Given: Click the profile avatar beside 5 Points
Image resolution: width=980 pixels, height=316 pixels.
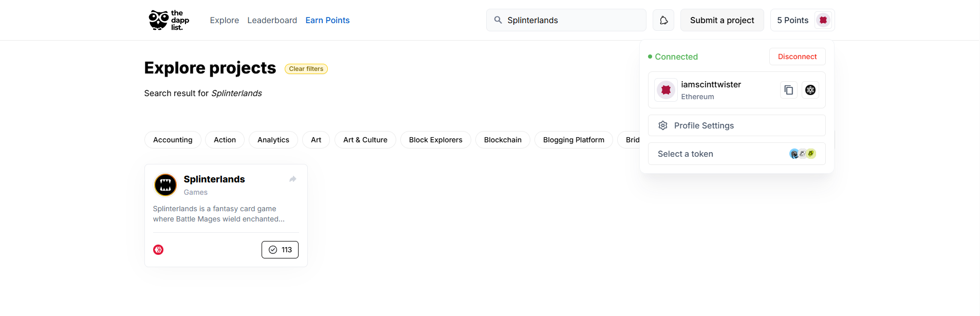Looking at the screenshot, I should coord(823,20).
